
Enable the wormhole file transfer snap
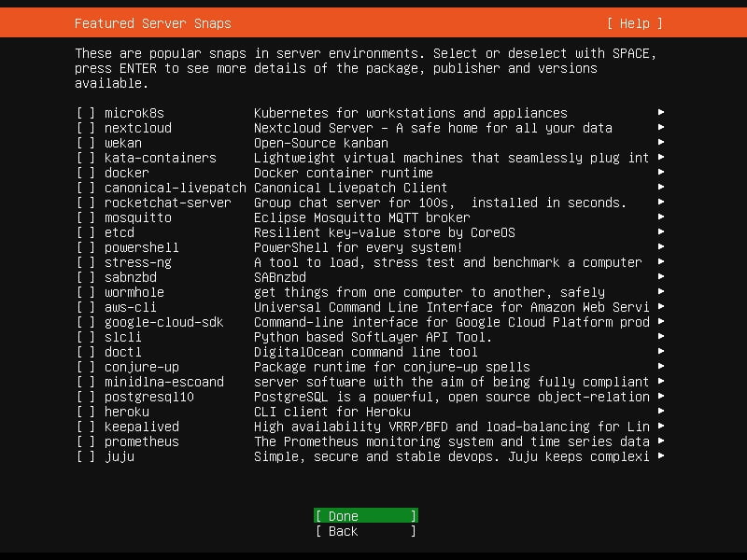tap(85, 292)
